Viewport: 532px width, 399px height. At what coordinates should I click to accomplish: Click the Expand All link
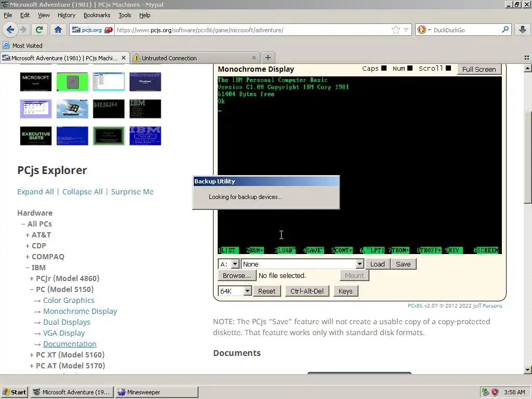35,192
